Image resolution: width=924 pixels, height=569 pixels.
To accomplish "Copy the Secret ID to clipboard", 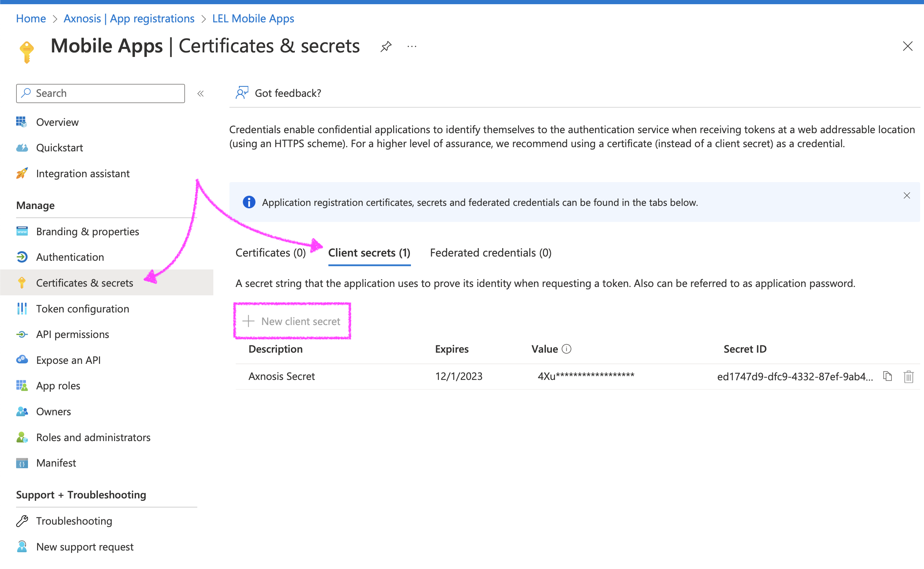I will (x=888, y=376).
